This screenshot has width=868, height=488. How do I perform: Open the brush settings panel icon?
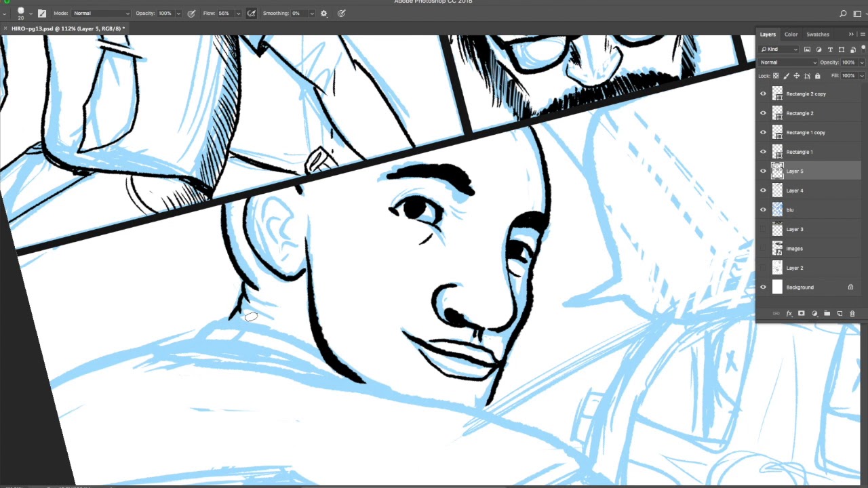click(x=42, y=13)
